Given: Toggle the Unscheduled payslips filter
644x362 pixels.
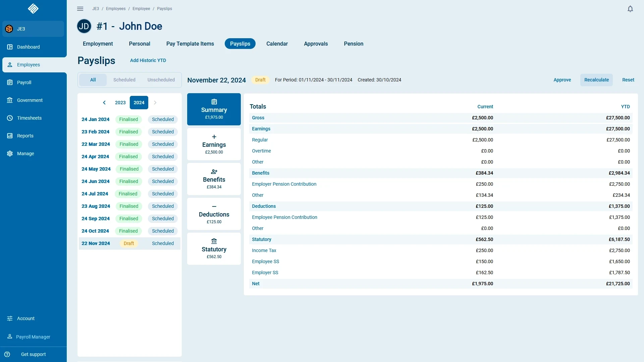Looking at the screenshot, I should click(161, 79).
